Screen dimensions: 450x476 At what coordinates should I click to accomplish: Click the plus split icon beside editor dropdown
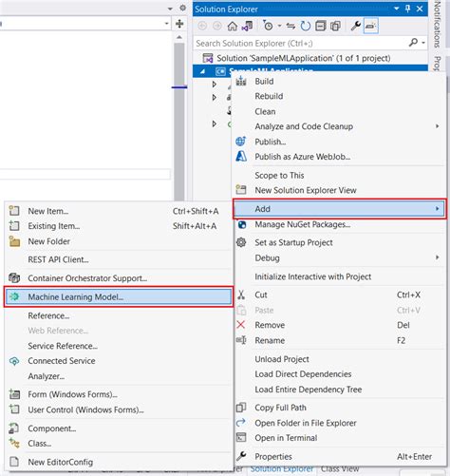point(179,24)
